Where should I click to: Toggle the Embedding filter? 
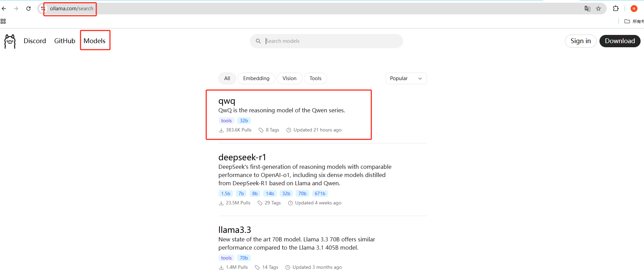tap(256, 78)
